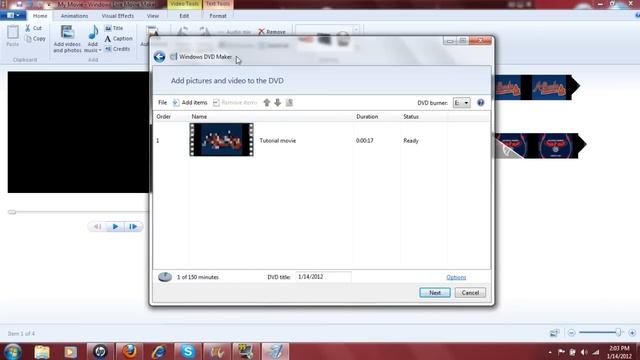Image resolution: width=640 pixels, height=360 pixels.
Task: Play the preview video
Action: pos(115,227)
